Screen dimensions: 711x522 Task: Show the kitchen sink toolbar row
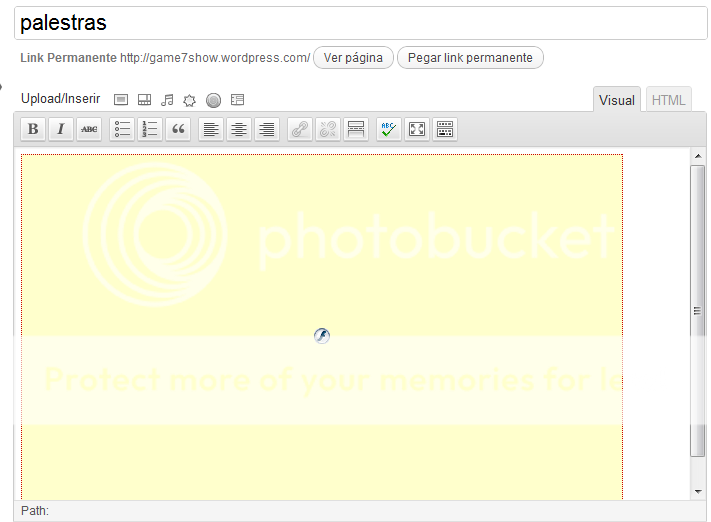[445, 129]
